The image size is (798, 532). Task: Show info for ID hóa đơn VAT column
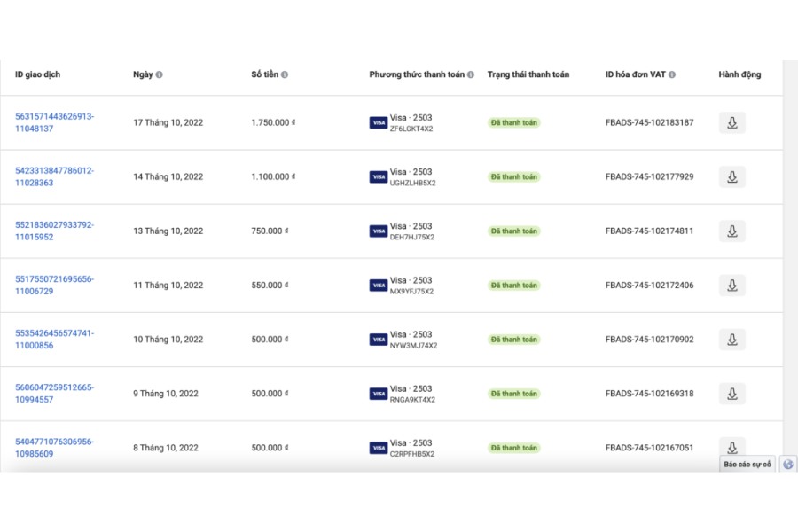click(x=672, y=74)
